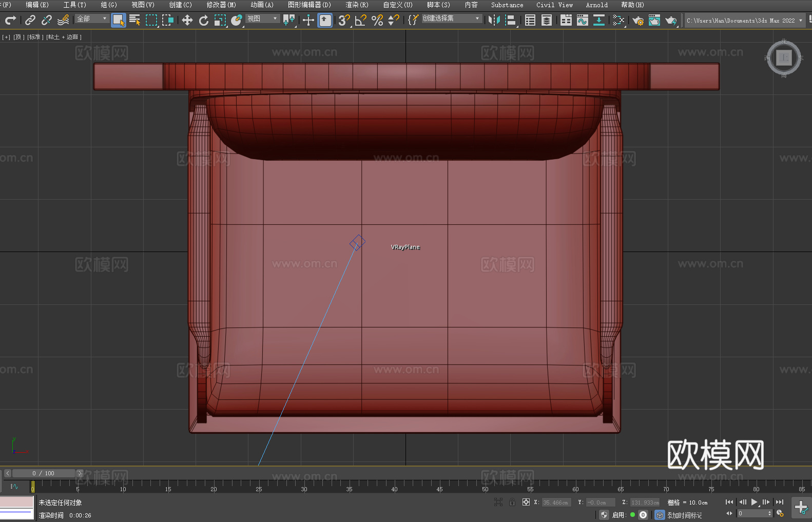The width and height of the screenshot is (812, 522).
Task: Open the Scene Explorer icon
Action: tap(530, 20)
